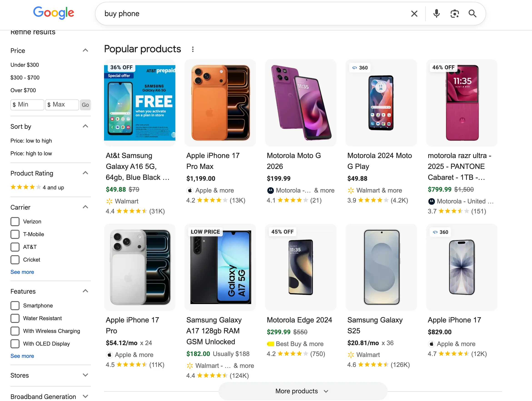This screenshot has width=532, height=401.
Task: Open the 360 view on Apple iPhone 17
Action: point(440,232)
